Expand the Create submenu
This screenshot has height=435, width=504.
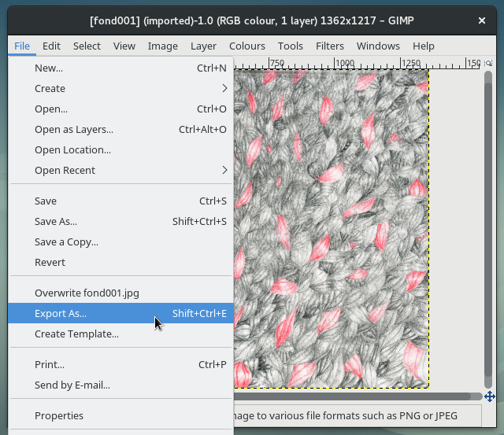120,88
